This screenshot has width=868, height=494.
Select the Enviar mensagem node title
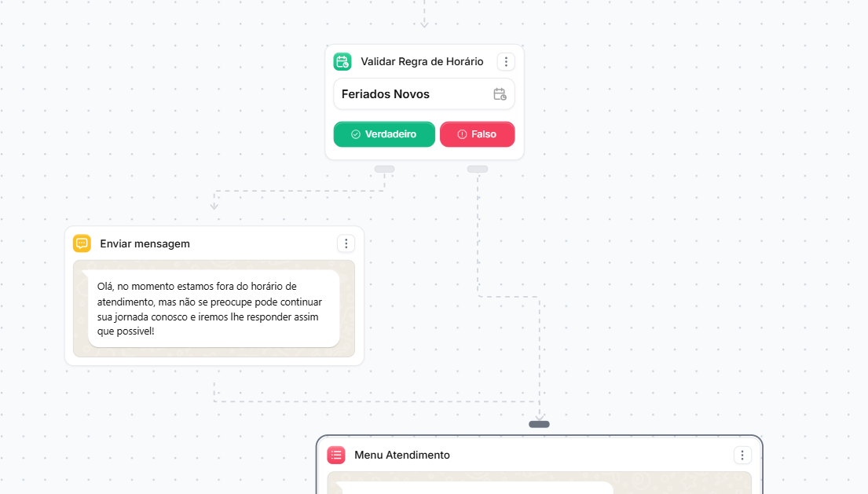[x=145, y=244]
